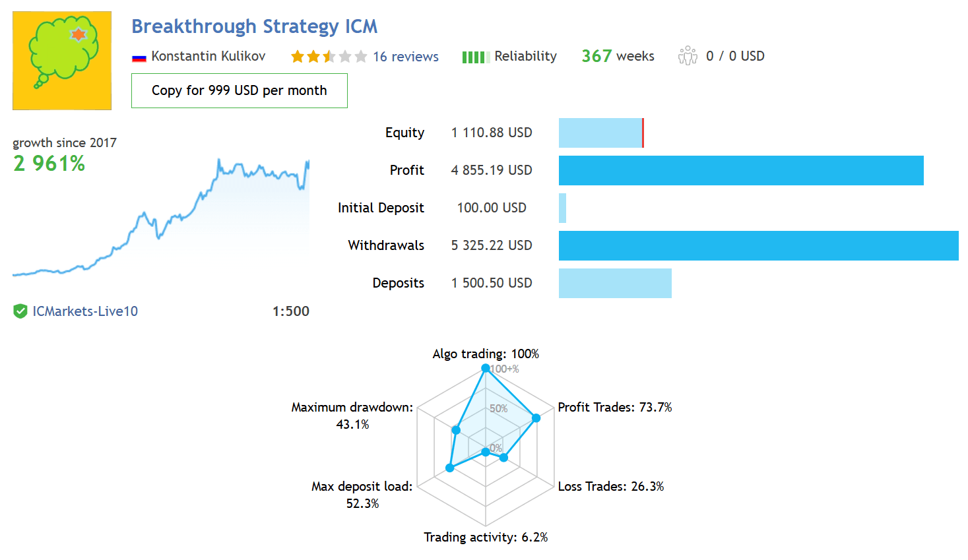Click the green thought-bubble signal avatar

pyautogui.click(x=62, y=60)
